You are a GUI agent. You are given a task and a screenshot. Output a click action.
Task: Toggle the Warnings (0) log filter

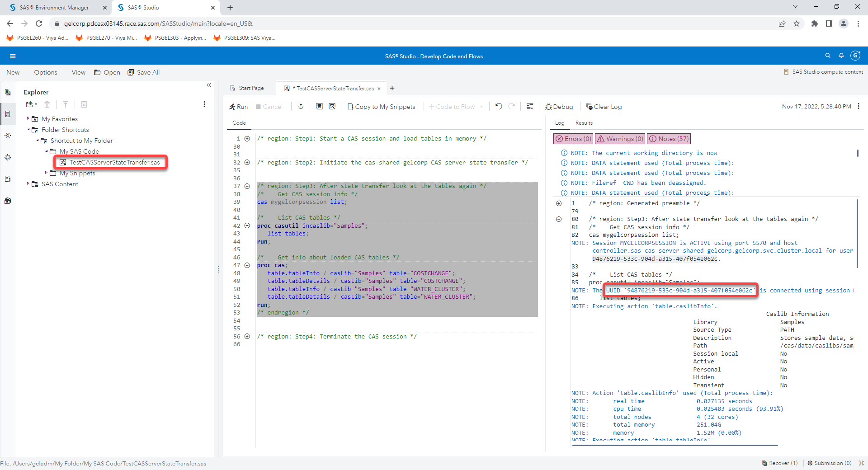click(620, 139)
